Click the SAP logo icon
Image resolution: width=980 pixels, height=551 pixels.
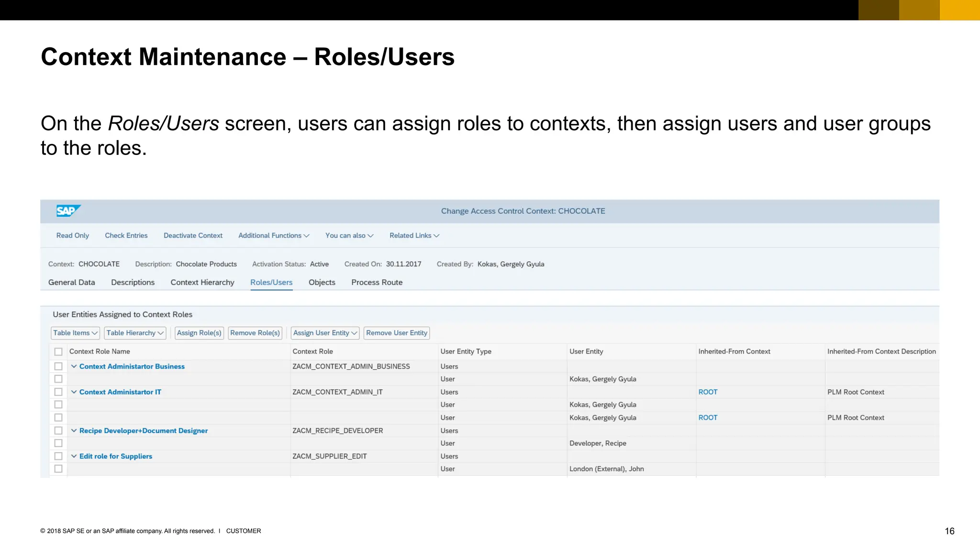click(x=68, y=211)
